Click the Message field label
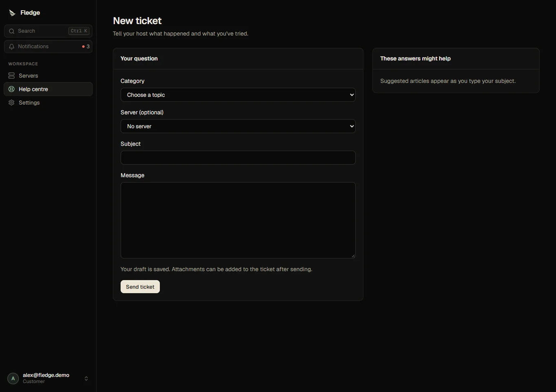This screenshot has width=556, height=392. pyautogui.click(x=132, y=175)
